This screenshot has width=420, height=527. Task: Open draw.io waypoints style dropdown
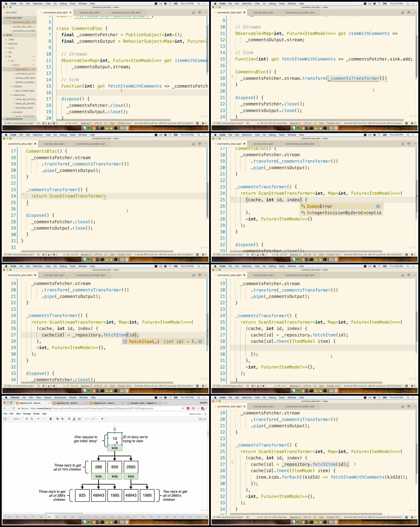pos(94,419)
